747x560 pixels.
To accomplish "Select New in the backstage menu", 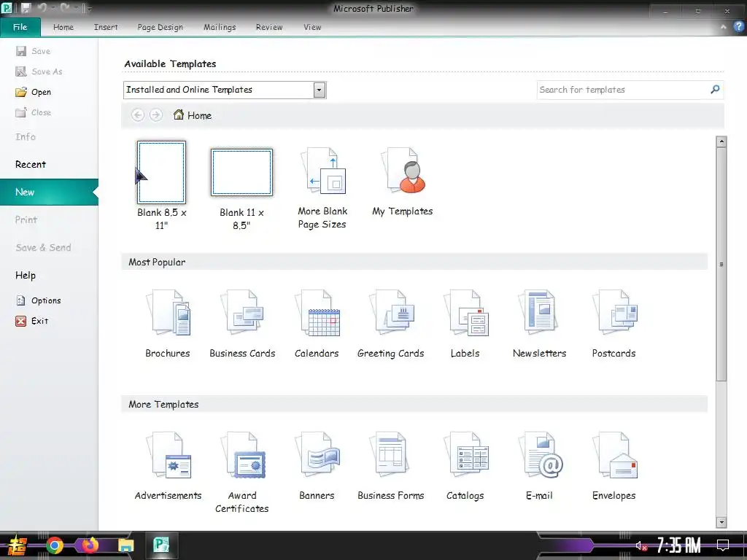I will point(49,192).
